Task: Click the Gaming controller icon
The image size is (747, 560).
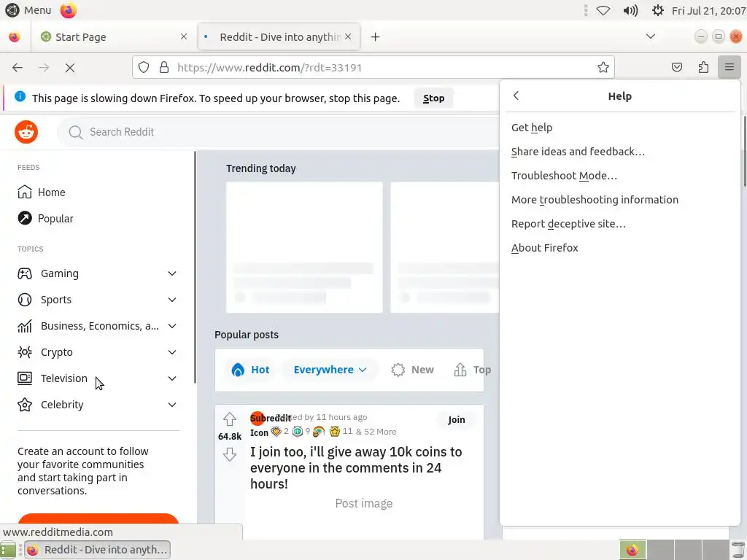Action: [x=25, y=273]
